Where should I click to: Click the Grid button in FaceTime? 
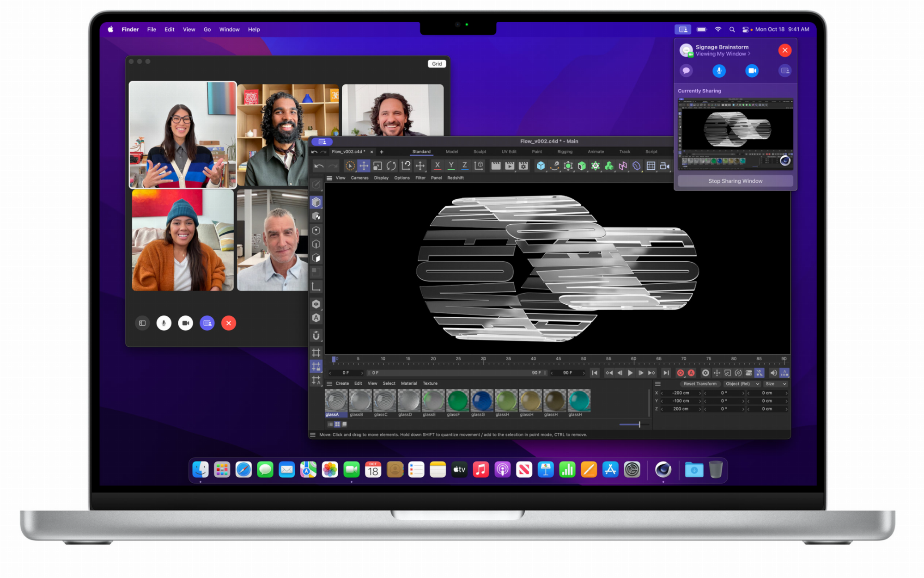(437, 64)
